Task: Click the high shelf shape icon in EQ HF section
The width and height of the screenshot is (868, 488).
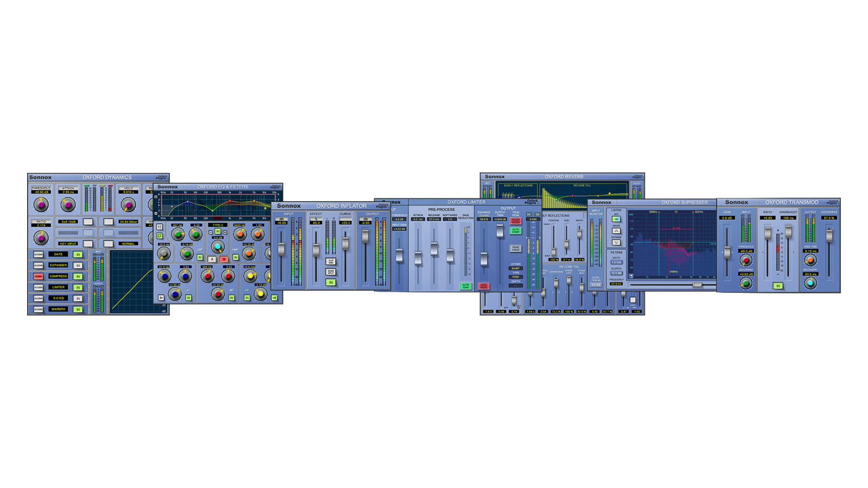Action: click(275, 298)
